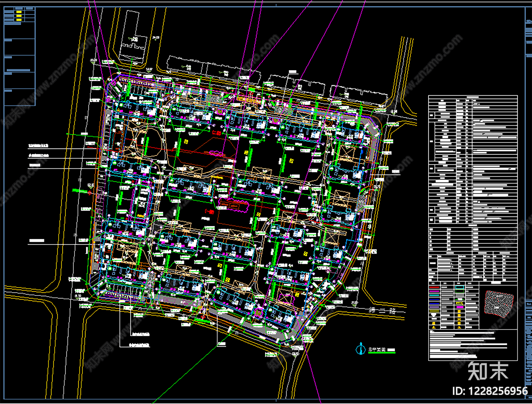Viewport: 532px width, 404px height.
Task: Pick the magenta line sample in the legend
Action: click(434, 291)
